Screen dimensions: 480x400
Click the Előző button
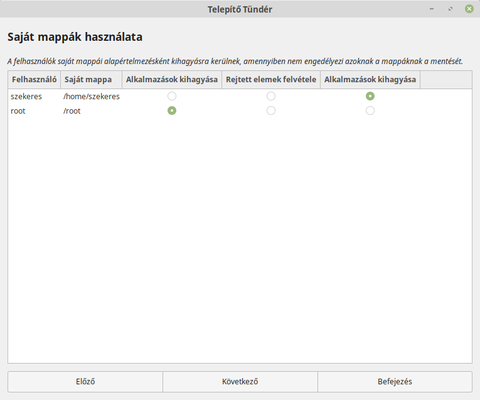click(85, 382)
